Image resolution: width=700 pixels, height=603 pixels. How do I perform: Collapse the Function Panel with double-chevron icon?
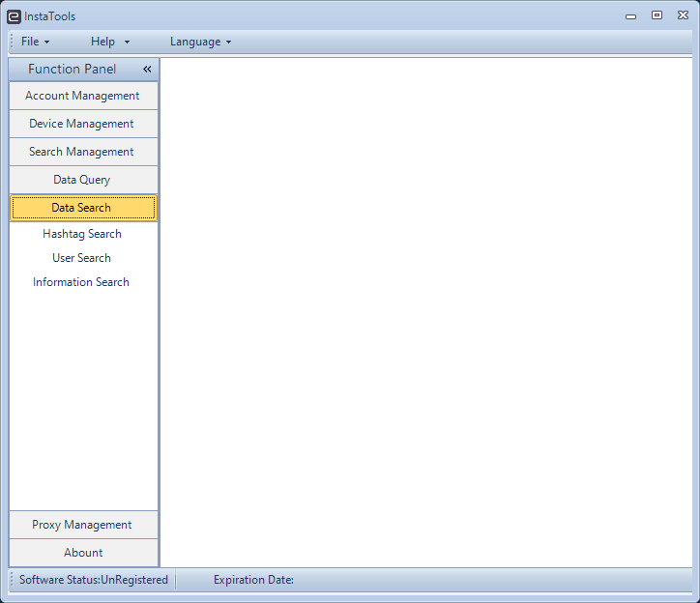tap(147, 70)
